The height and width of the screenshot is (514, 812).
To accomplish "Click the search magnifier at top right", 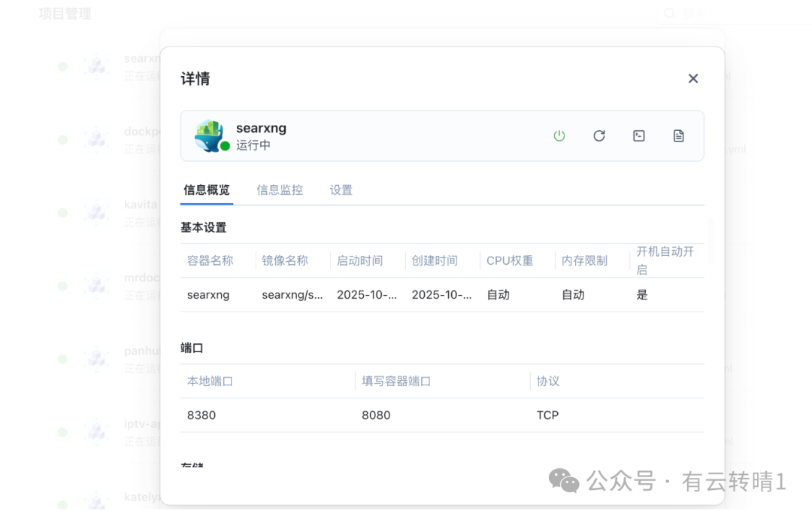I will click(x=669, y=13).
